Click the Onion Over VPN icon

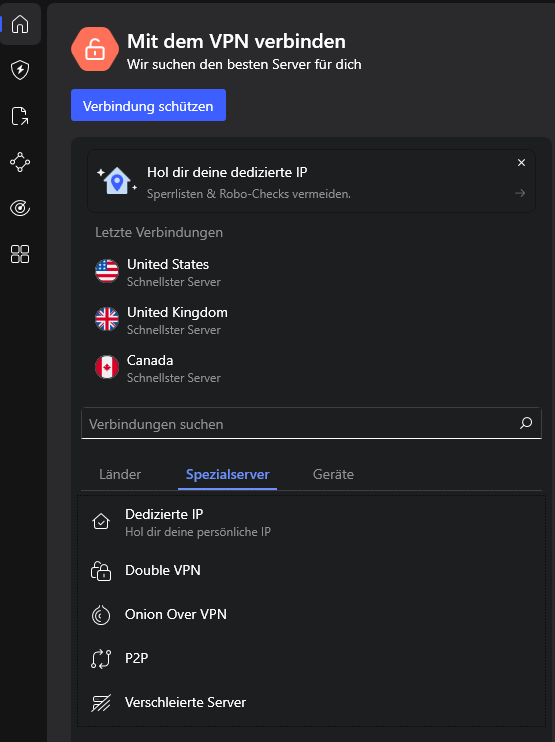101,615
